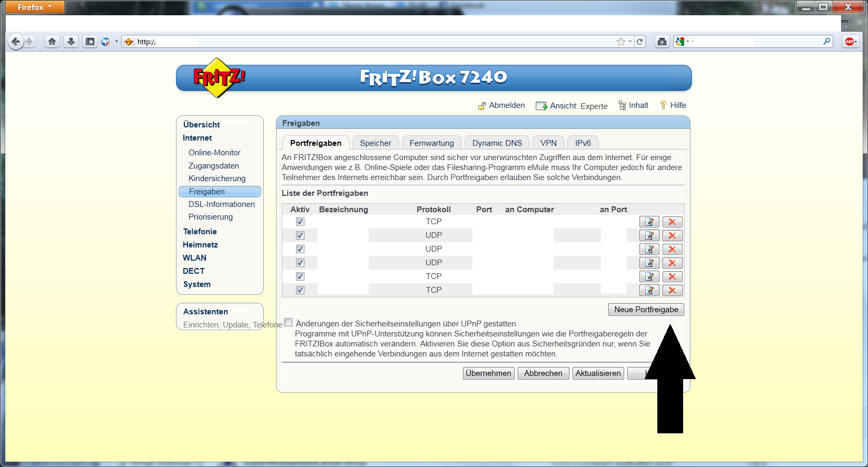
Task: Switch to the Fernwartung tab
Action: point(432,143)
